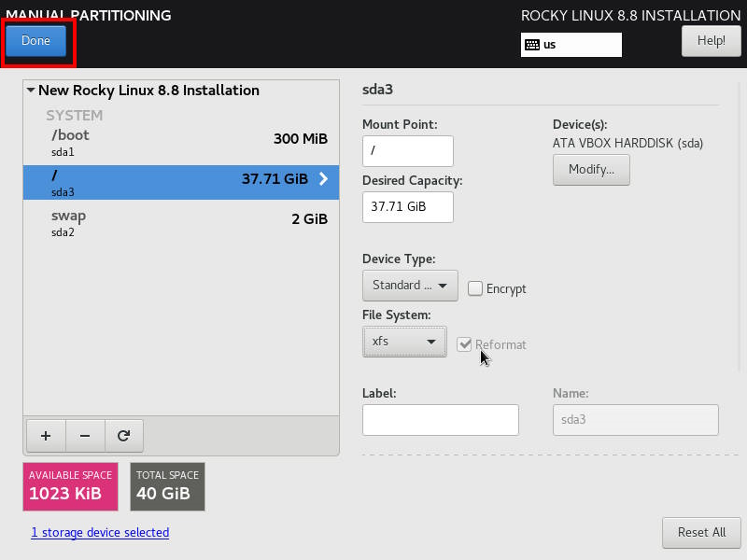Image resolution: width=747 pixels, height=560 pixels.
Task: Click the Done button
Action: (35, 41)
